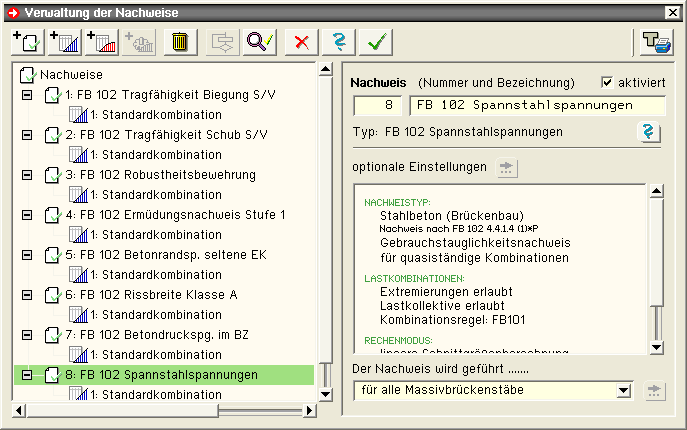The image size is (687, 430).
Task: Toggle the 'aktiviert' checkbox
Action: [607, 82]
